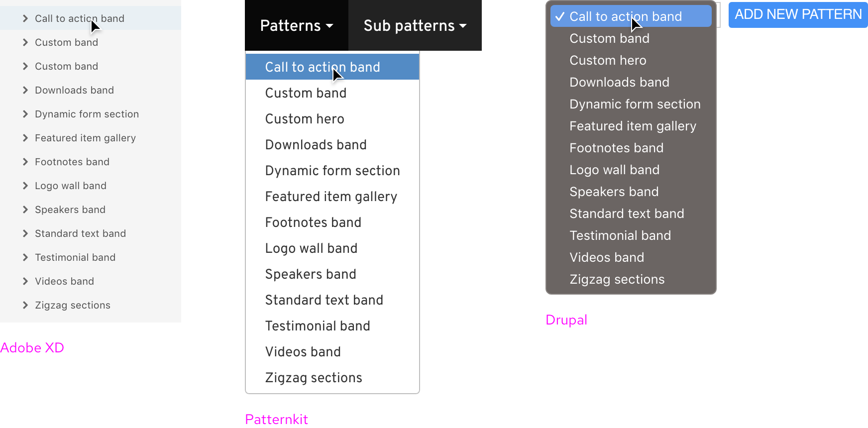Click chevron beside Videos band in left panel
This screenshot has height=428, width=868.
pyautogui.click(x=25, y=281)
